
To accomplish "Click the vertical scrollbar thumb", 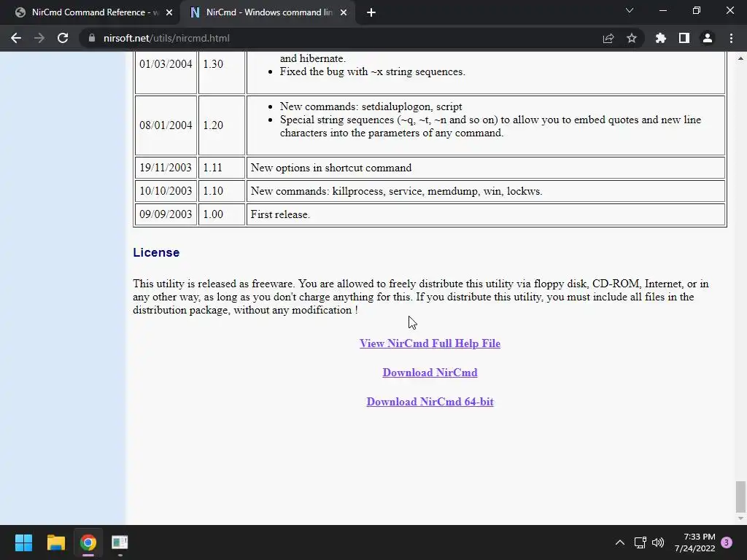I will tap(740, 496).
